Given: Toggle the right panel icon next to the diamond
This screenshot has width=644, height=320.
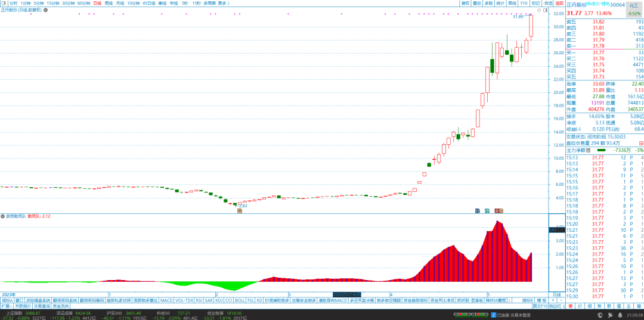Looking at the screenshot, I should 544,10.
